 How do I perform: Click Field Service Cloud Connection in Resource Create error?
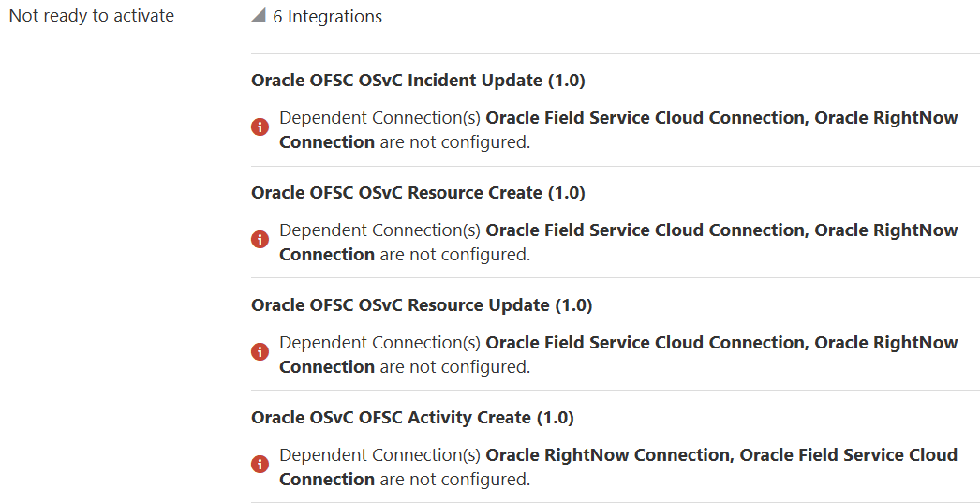coord(645,230)
